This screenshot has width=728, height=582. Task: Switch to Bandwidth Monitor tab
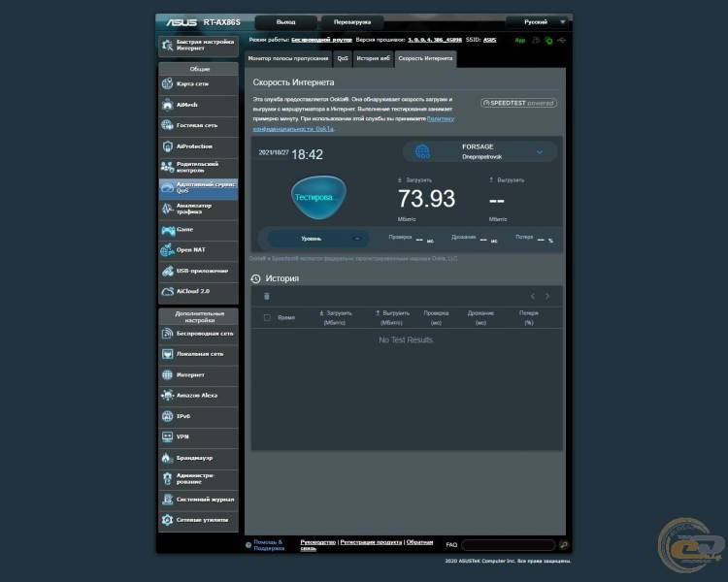click(288, 59)
